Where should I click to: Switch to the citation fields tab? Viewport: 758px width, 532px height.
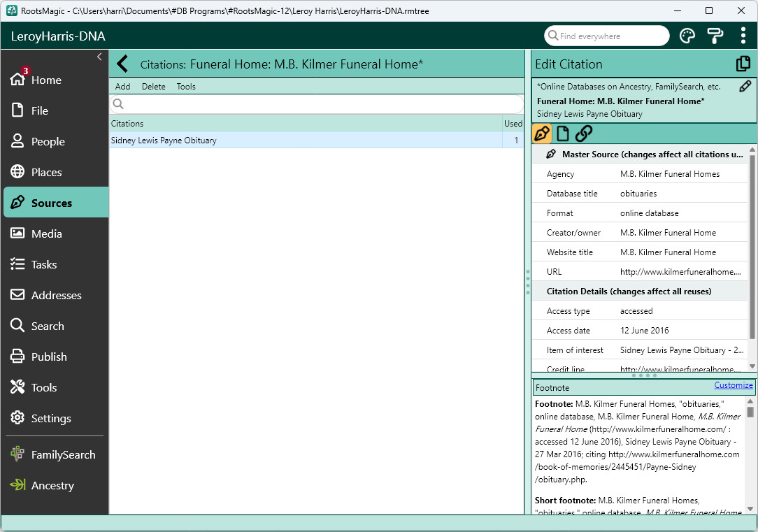point(542,133)
